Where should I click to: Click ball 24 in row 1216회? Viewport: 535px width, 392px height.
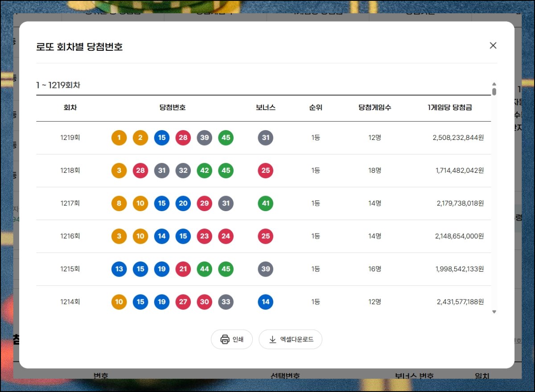(x=226, y=236)
